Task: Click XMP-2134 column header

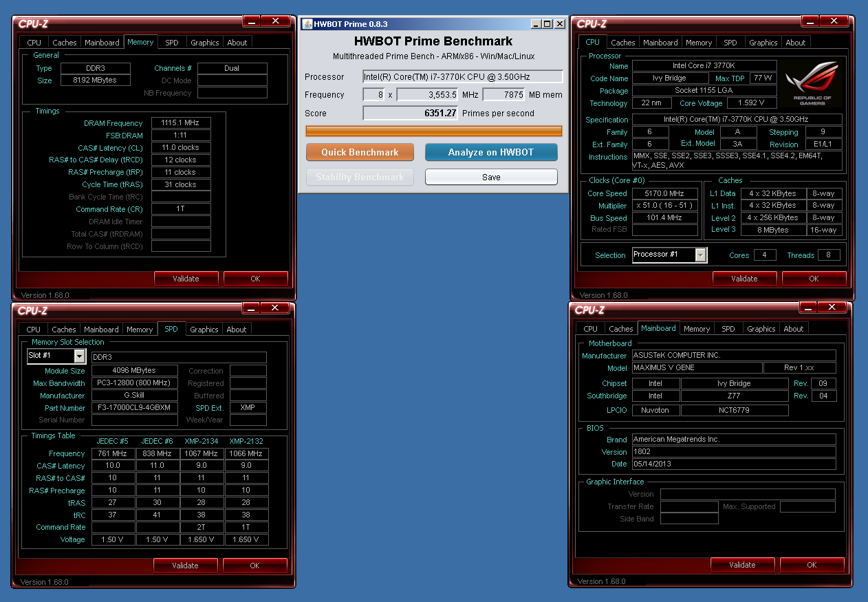Action: tap(201, 441)
